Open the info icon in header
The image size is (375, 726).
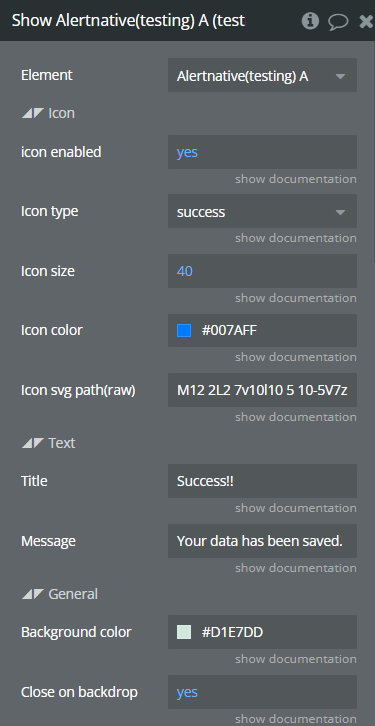(310, 21)
